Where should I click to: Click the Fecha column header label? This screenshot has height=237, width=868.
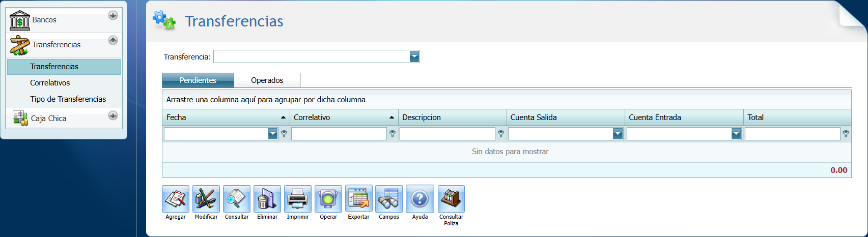pyautogui.click(x=176, y=117)
